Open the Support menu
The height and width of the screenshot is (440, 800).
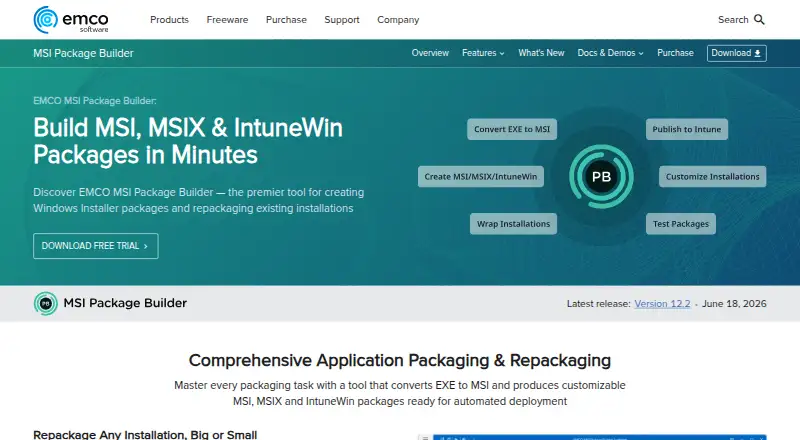pos(342,19)
